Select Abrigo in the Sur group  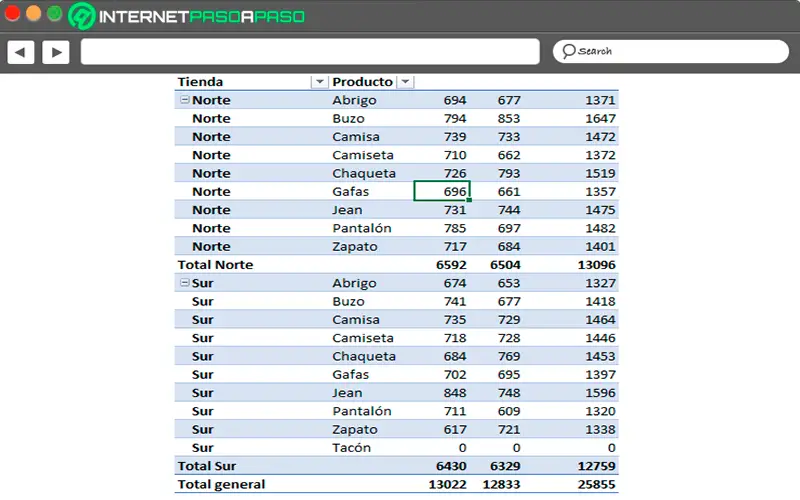(x=354, y=283)
